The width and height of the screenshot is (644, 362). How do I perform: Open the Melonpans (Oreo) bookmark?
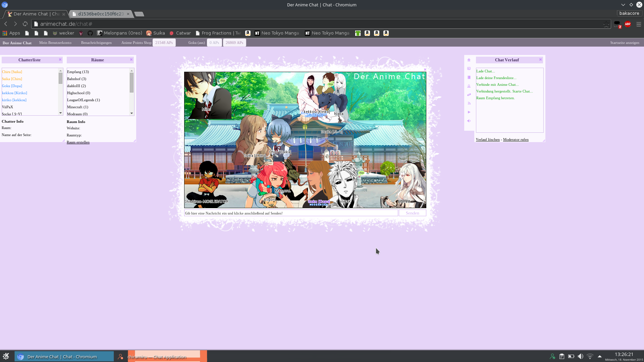coord(120,33)
